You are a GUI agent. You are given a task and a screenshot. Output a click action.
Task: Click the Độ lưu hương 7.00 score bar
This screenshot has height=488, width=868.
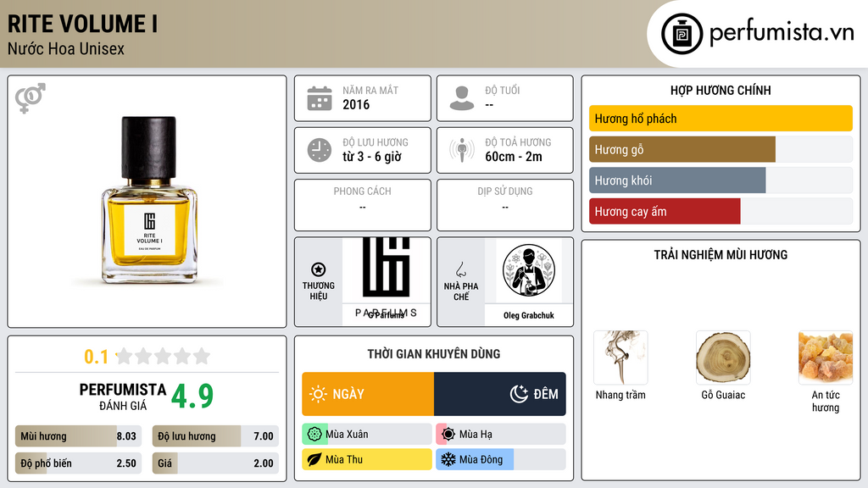click(x=215, y=436)
